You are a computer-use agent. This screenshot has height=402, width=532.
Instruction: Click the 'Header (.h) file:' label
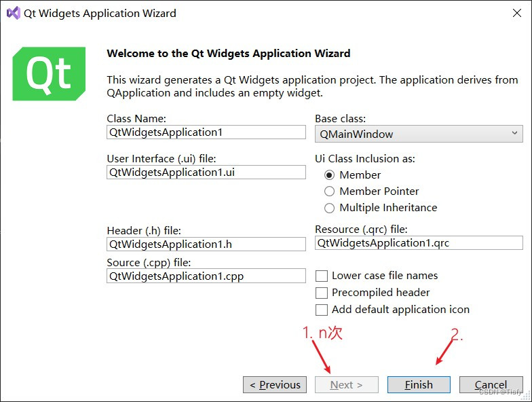(x=144, y=231)
